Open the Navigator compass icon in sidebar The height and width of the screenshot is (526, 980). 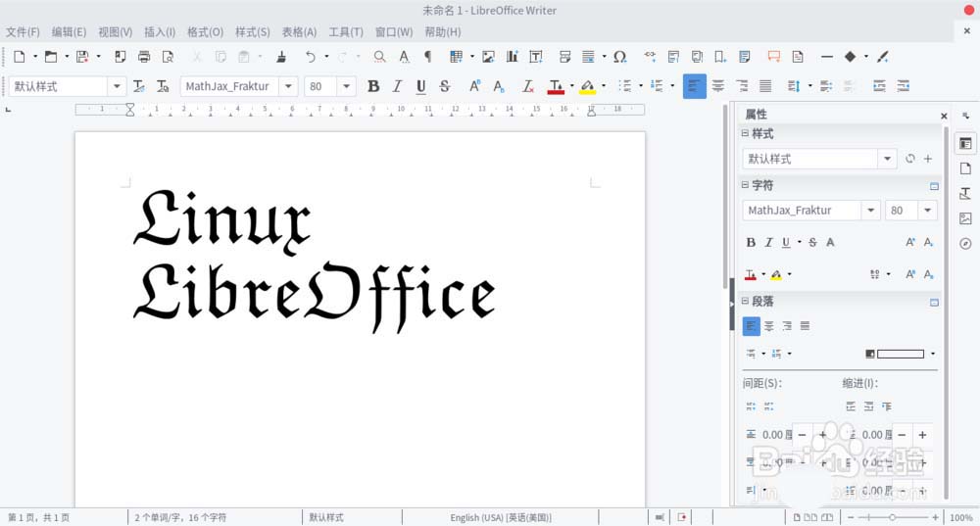[x=965, y=244]
